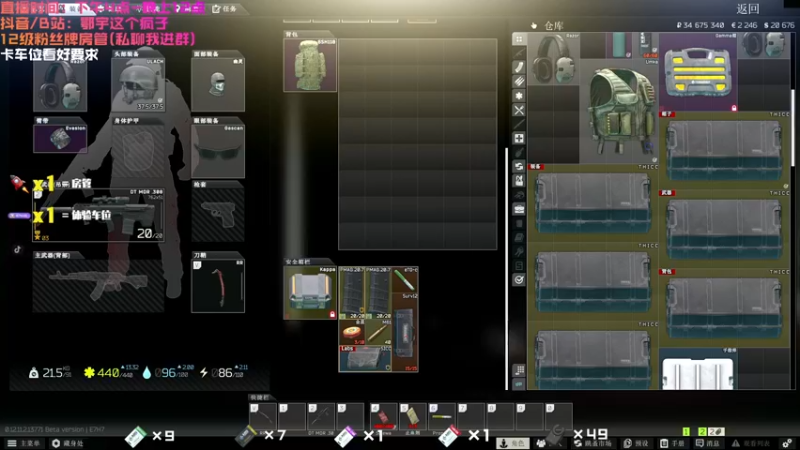The image size is (800, 450).
Task: Filter stash by medical asterisk icon
Action: [x=519, y=96]
